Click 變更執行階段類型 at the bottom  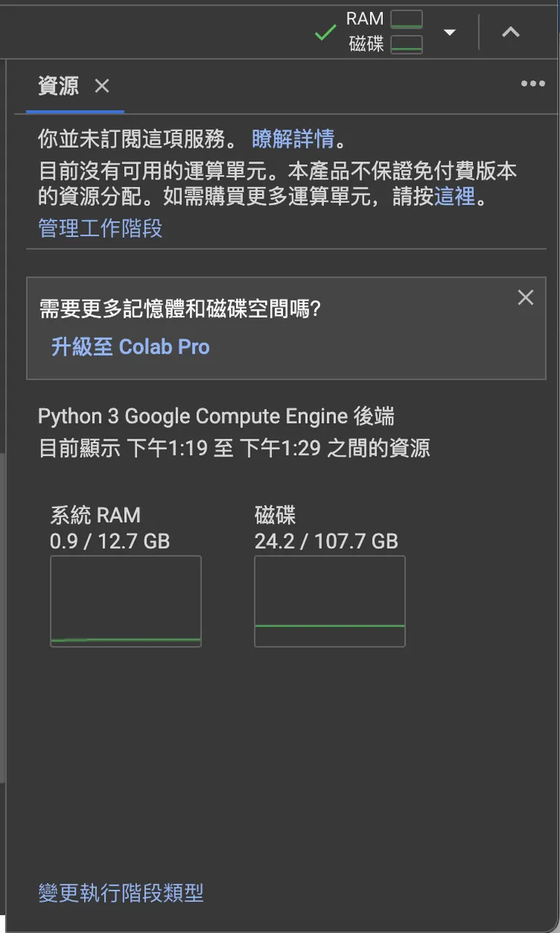(120, 894)
